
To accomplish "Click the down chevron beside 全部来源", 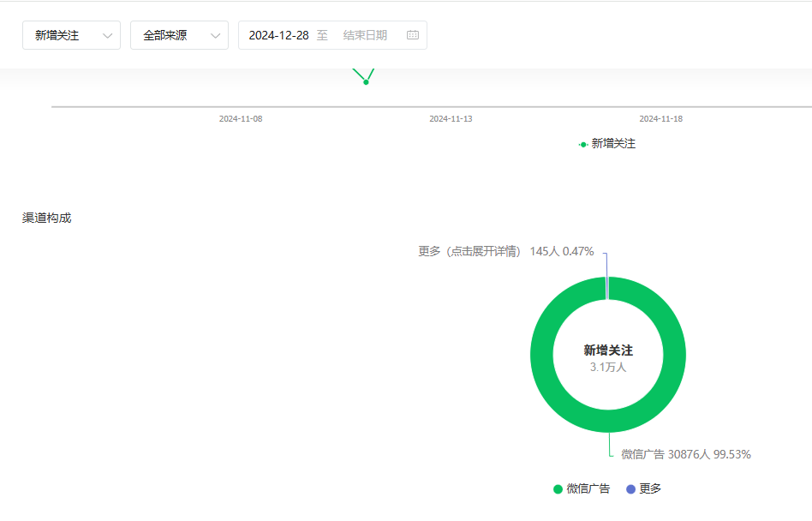I will (x=215, y=35).
